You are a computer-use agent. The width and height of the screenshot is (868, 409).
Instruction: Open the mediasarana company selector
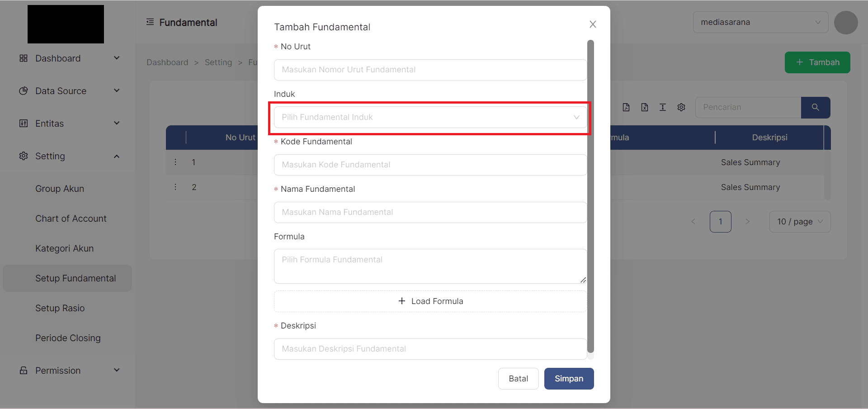[760, 23]
